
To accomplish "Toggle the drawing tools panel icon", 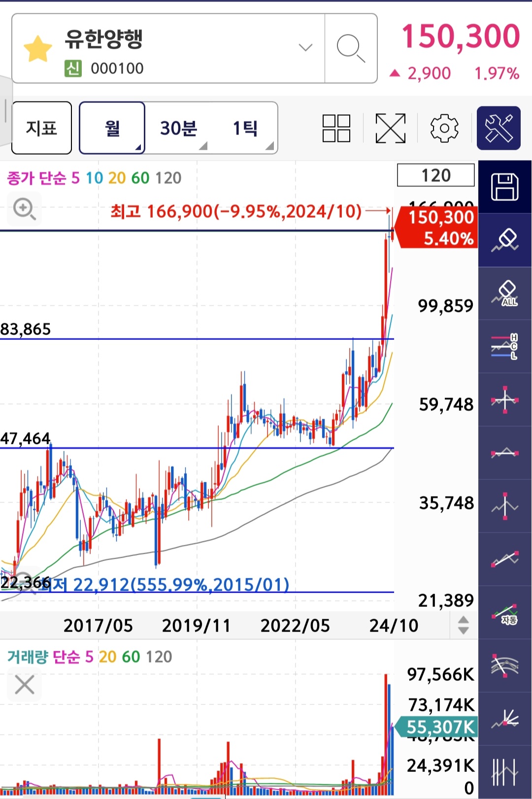I will coord(499,128).
